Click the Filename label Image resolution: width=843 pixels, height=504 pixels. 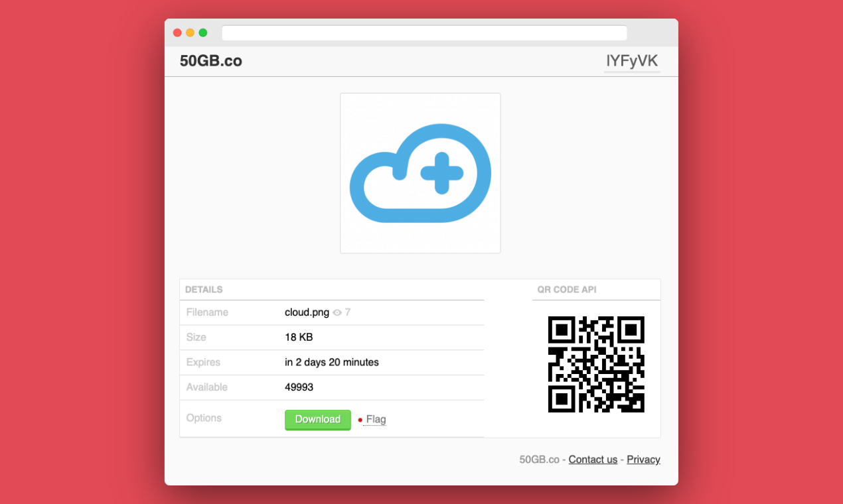point(207,312)
